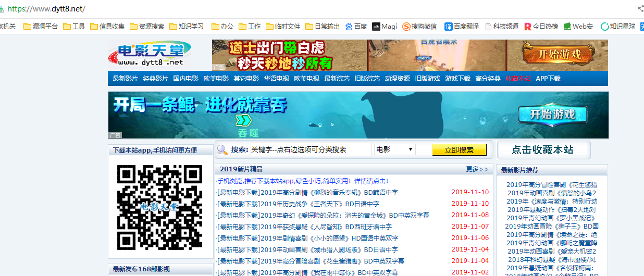
Task: Open the 资源搜索 bookmark folder
Action: tap(147, 26)
